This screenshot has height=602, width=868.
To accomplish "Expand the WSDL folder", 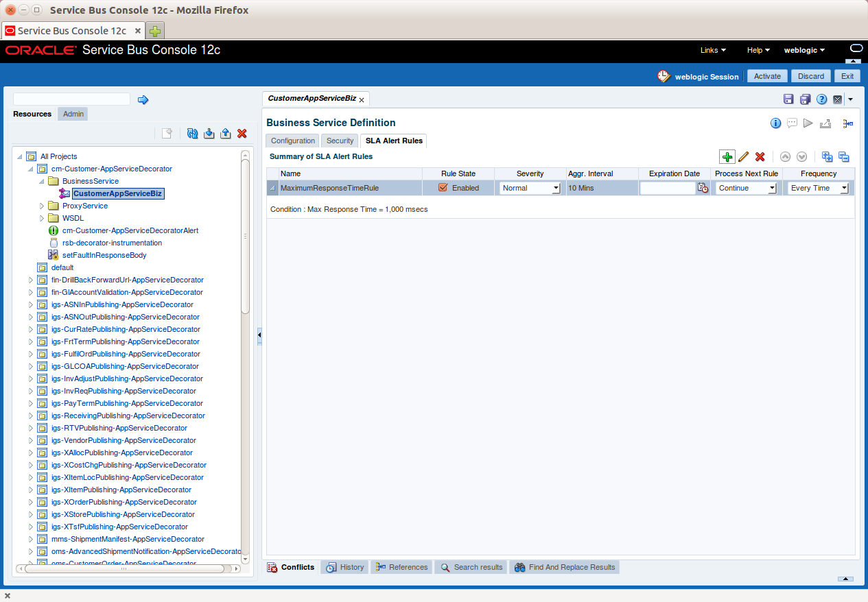I will click(41, 218).
